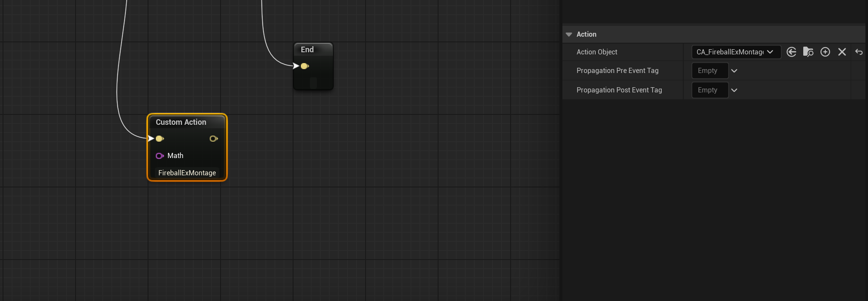This screenshot has width=868, height=301.
Task: Click the Propagation Pre Event Tag label
Action: point(618,71)
